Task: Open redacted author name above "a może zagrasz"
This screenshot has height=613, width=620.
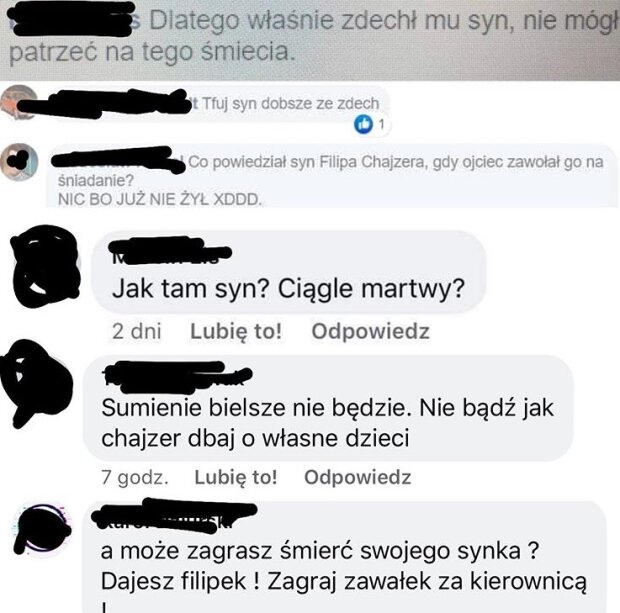Action: 174,513
